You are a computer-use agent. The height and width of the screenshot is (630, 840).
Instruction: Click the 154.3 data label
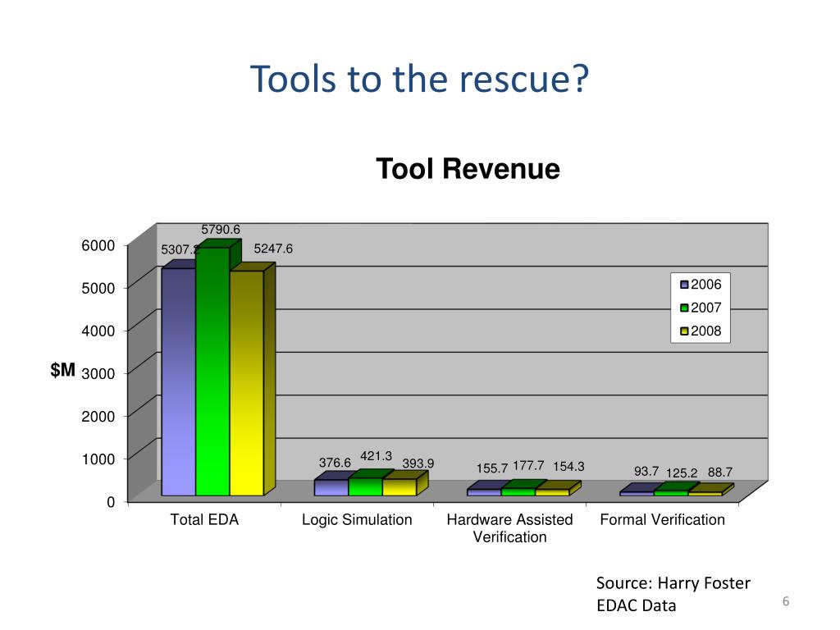[568, 467]
